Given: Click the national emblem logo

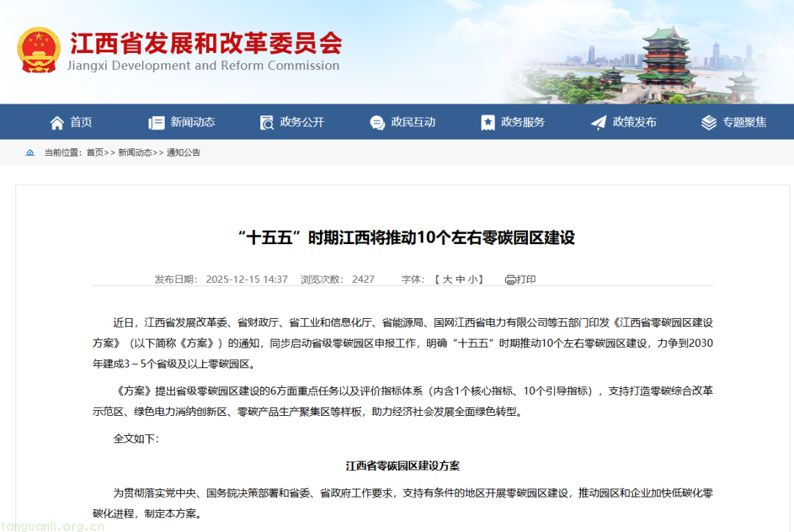Looking at the screenshot, I should point(40,50).
